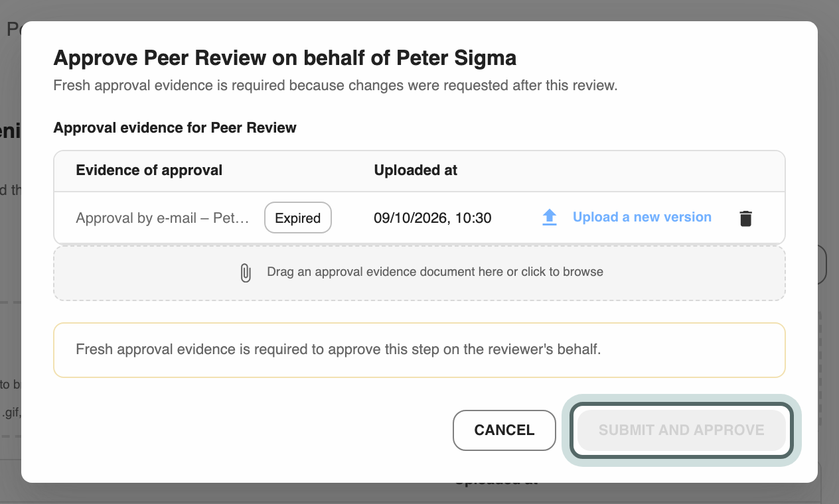Click the Approval evidence for Peer Review heading
Screen dimensions: 839x504
click(x=175, y=128)
